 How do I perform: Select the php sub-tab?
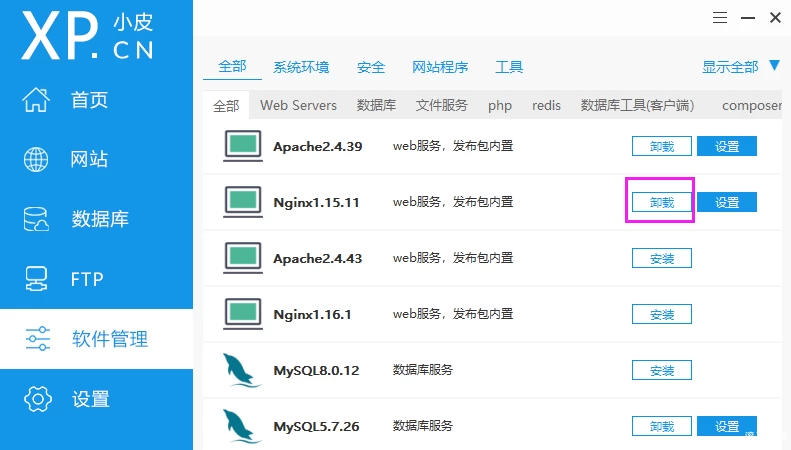500,106
